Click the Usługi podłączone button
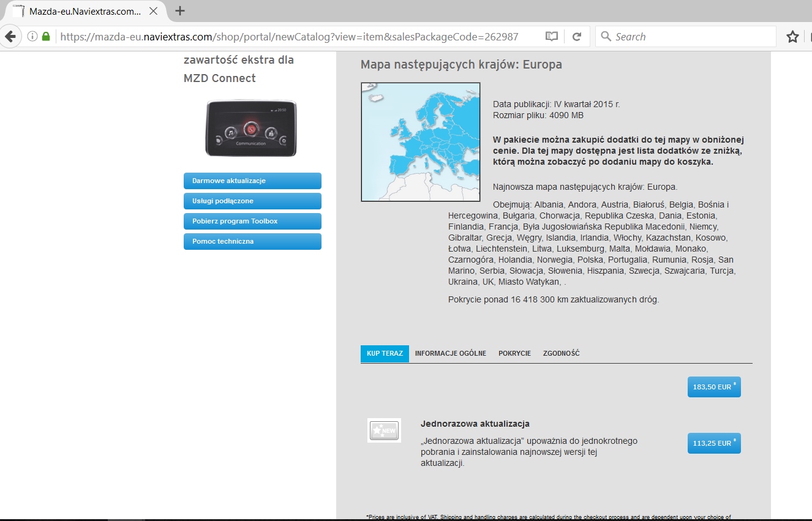This screenshot has width=812, height=521. (x=252, y=201)
